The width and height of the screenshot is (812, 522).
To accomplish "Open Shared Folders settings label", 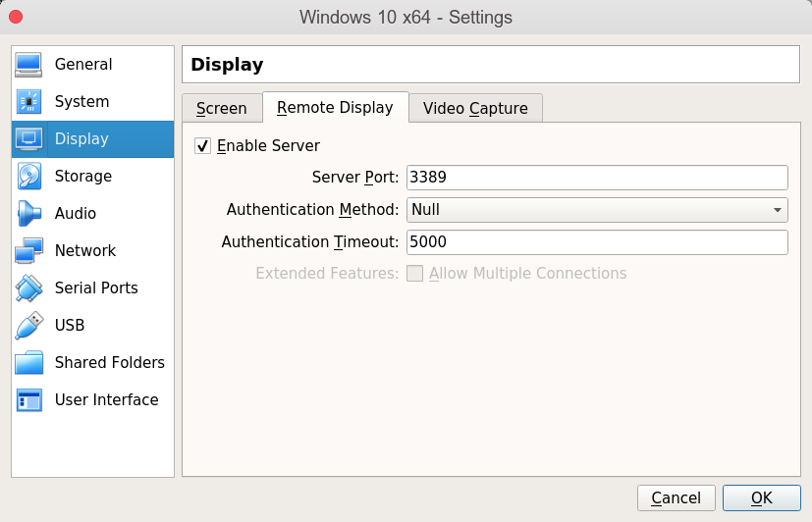I will pyautogui.click(x=110, y=362).
